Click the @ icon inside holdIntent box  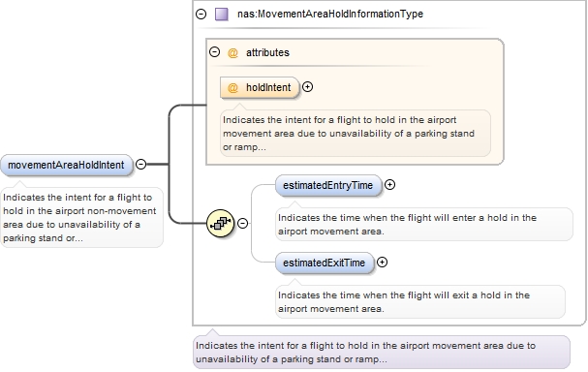pos(232,88)
